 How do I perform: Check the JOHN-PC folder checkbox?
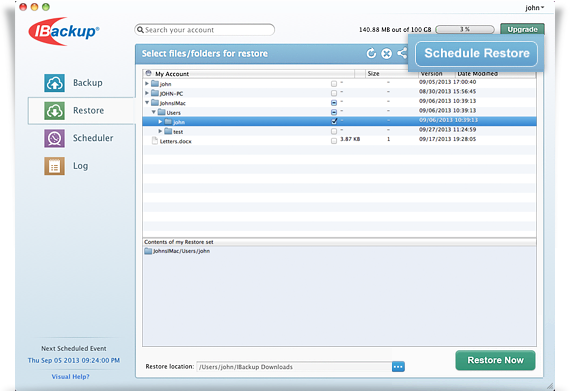pos(334,93)
